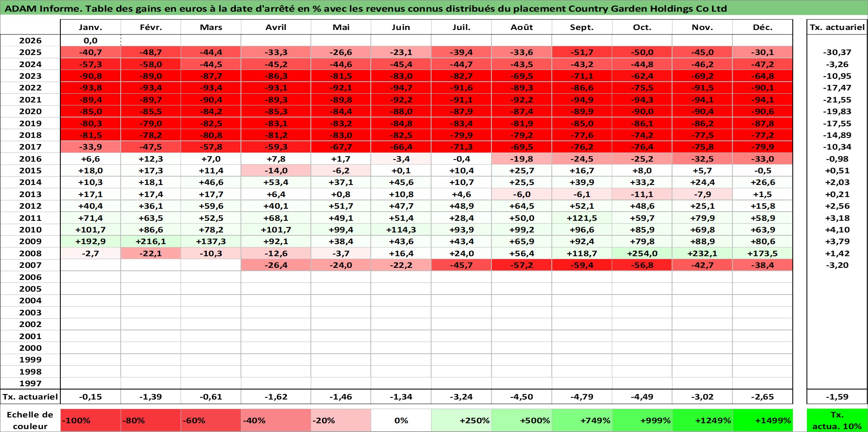The height and width of the screenshot is (432, 868).
Task: Select the -74,2 cell in 2018 row
Action: (x=642, y=135)
